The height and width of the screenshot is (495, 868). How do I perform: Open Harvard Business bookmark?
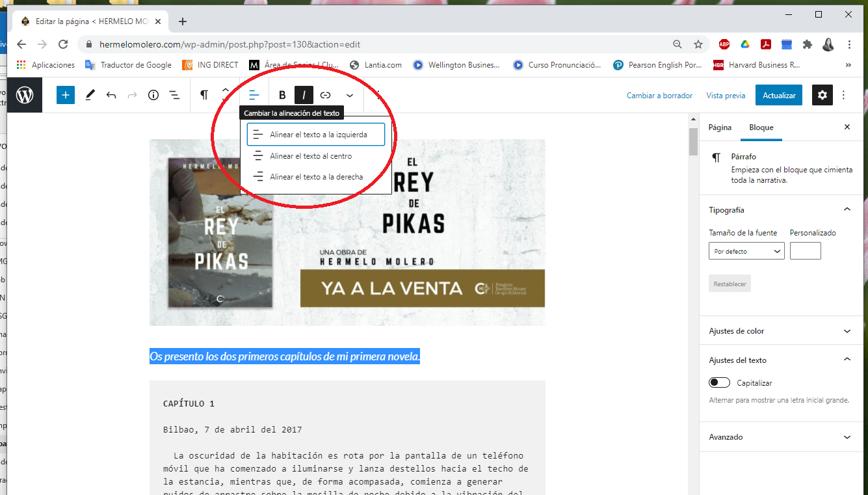(757, 65)
